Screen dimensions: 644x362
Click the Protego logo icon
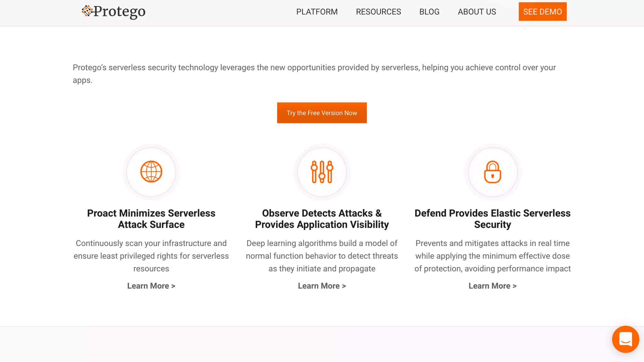[x=87, y=11]
